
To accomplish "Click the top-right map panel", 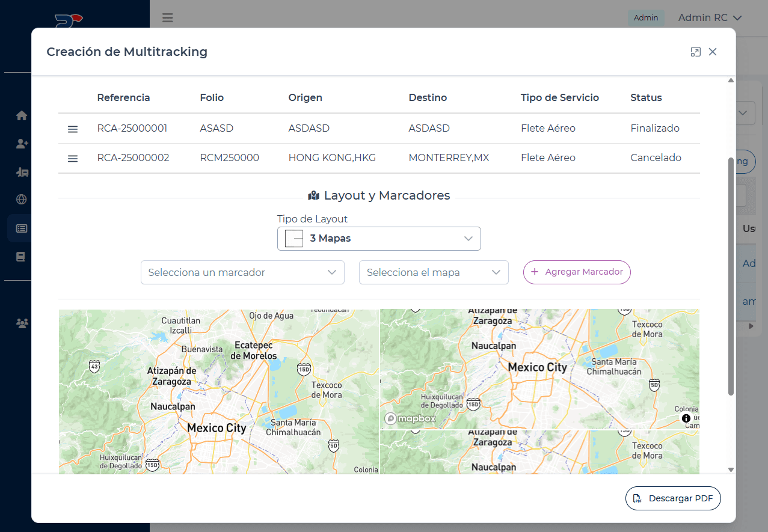I will [539, 369].
